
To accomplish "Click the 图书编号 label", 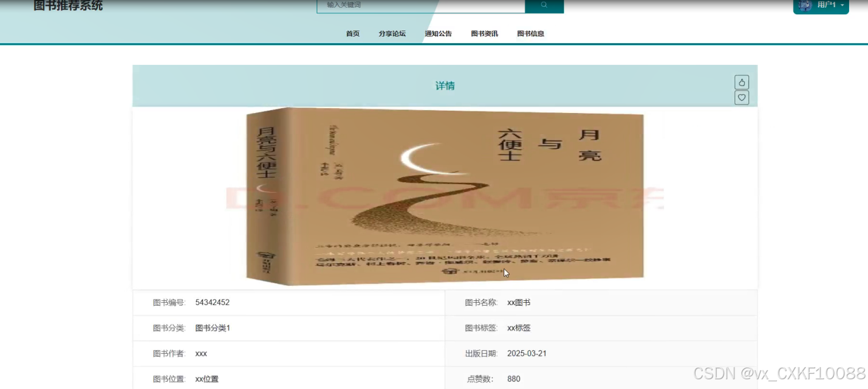I will (169, 303).
